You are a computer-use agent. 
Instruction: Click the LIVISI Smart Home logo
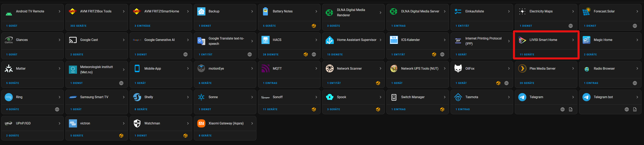point(522,40)
